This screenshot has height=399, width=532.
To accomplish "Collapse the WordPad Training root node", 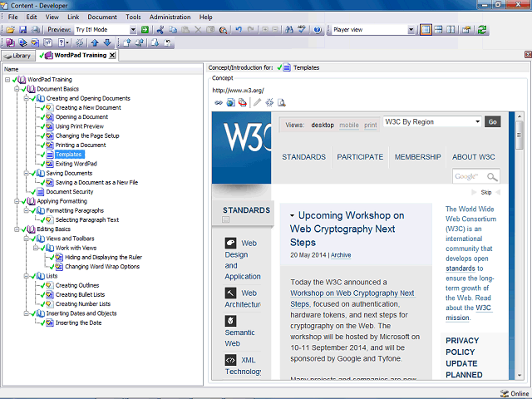I will (7, 80).
